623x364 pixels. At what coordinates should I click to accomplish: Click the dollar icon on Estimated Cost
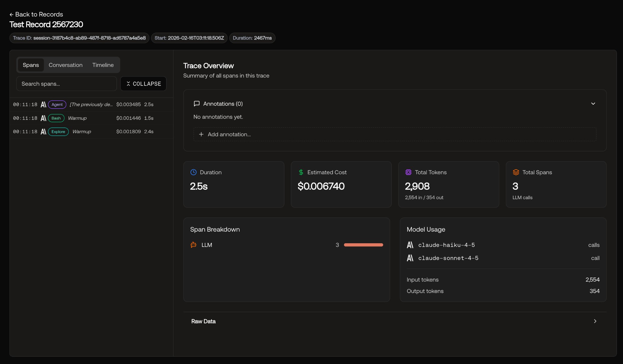tap(301, 172)
